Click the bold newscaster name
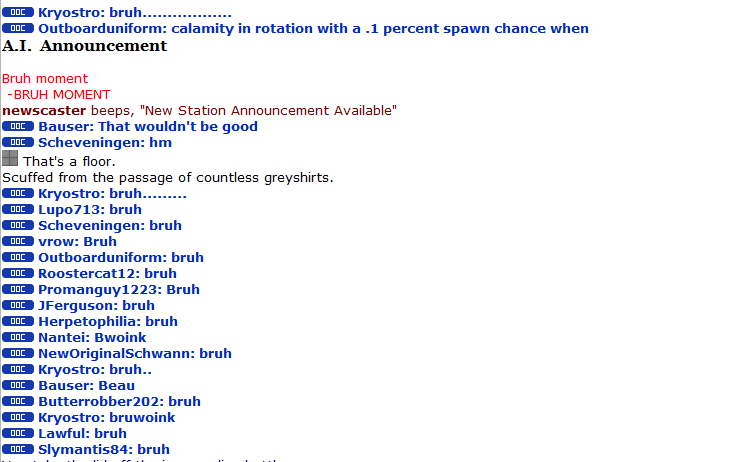 point(44,110)
